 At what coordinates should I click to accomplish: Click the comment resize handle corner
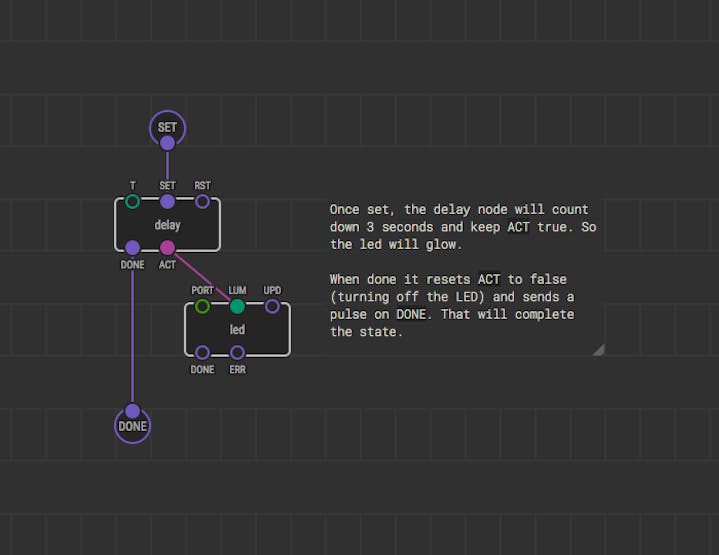[599, 350]
